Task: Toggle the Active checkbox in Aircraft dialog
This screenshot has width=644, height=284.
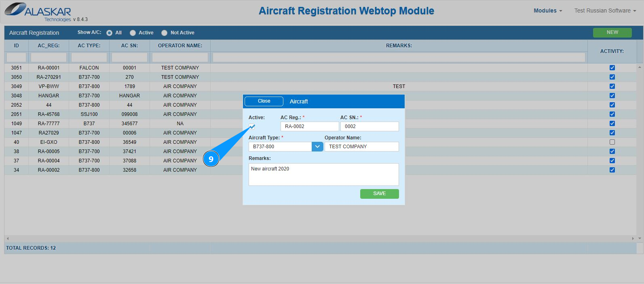Action: 252,127
